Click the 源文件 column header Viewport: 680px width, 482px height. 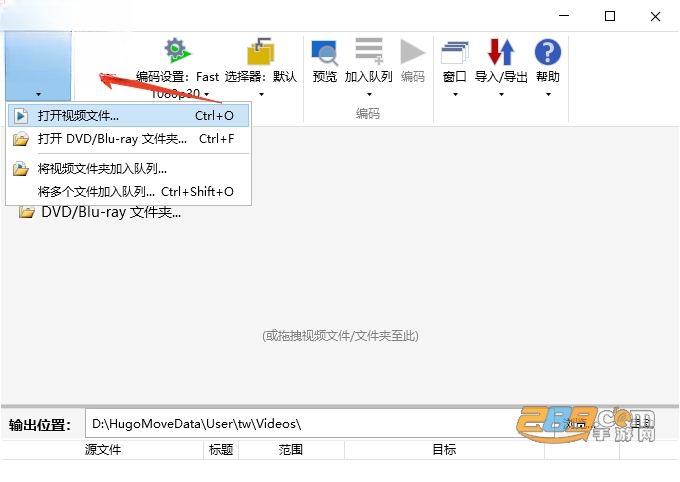pos(103,449)
